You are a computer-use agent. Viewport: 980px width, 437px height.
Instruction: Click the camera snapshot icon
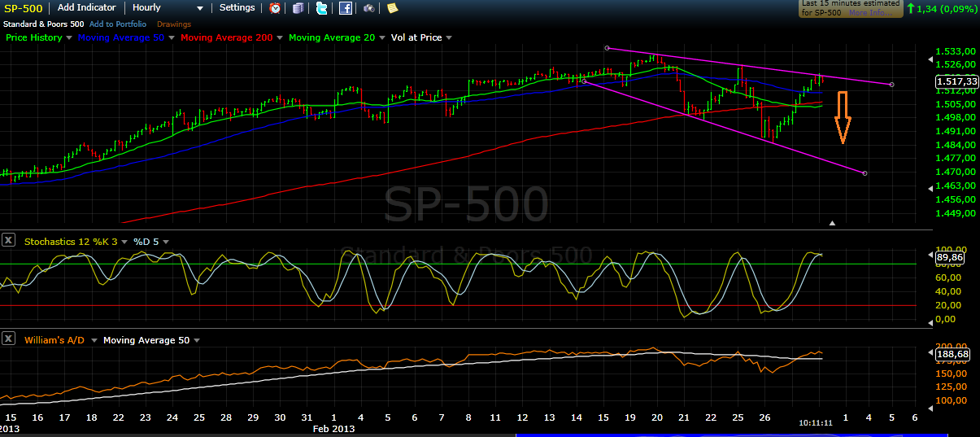(368, 8)
